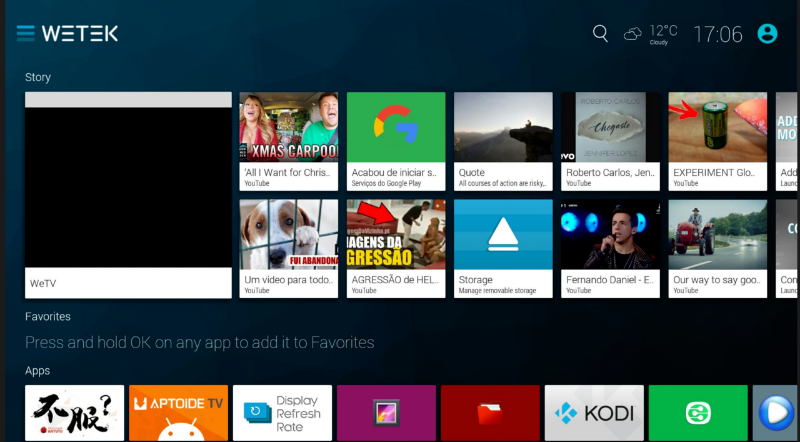Launch the Display Refresh Rate app
The height and width of the screenshot is (442, 800).
click(x=282, y=413)
